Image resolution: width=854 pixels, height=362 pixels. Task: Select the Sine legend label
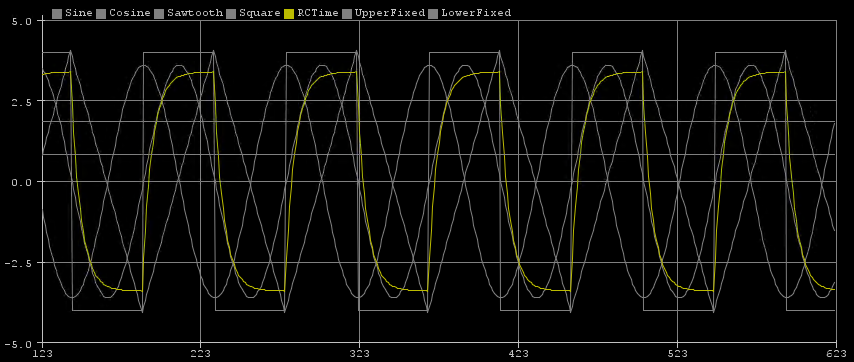pyautogui.click(x=78, y=13)
